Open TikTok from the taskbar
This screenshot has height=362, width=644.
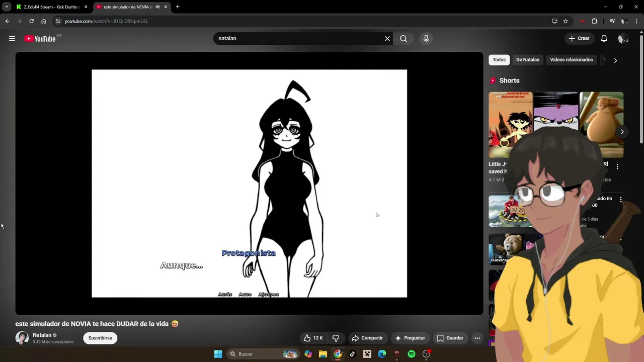pos(352,354)
